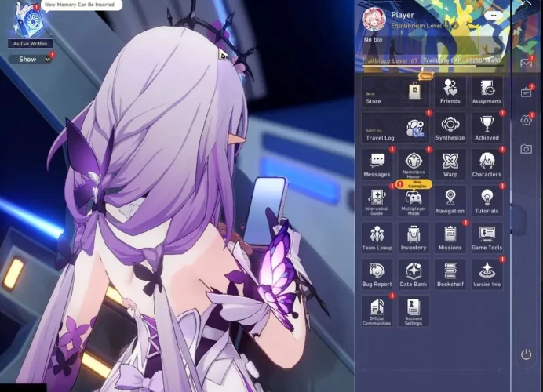Open Tutorials
The image size is (543, 392).
(487, 201)
